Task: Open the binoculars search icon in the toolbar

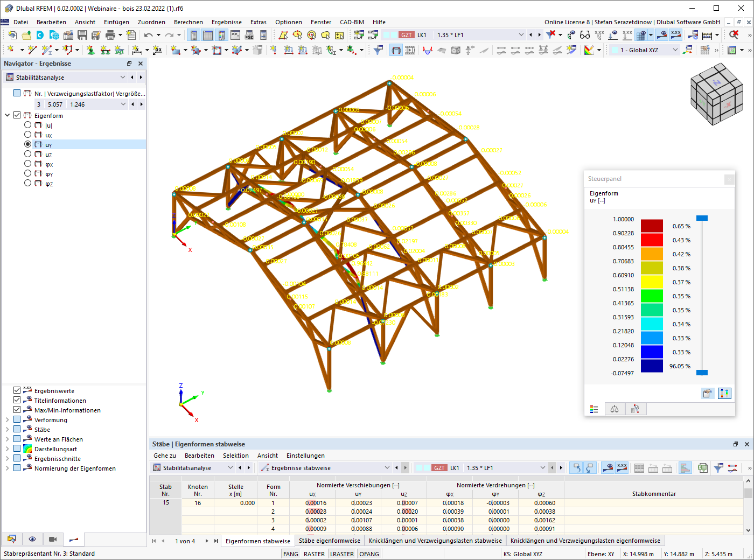Action: (584, 34)
